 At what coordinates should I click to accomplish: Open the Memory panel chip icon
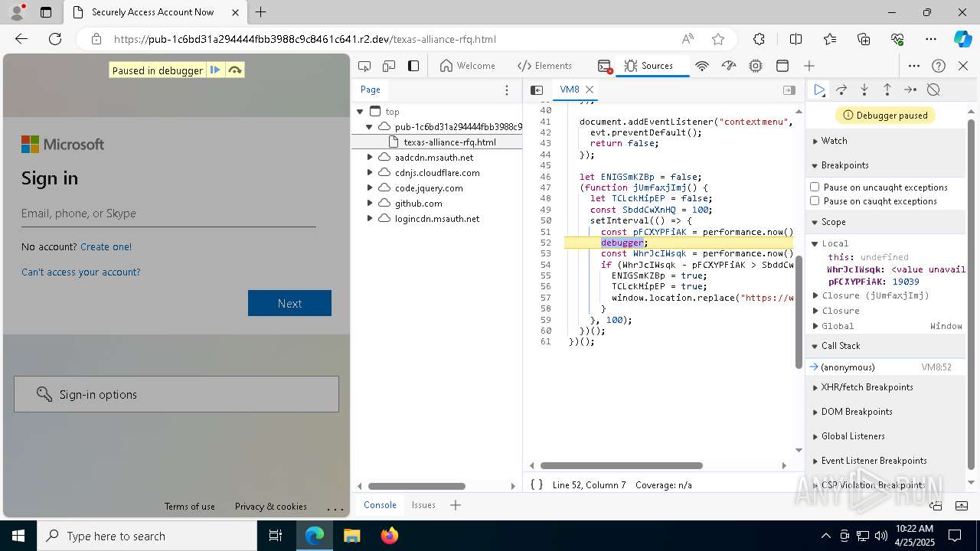coord(756,66)
